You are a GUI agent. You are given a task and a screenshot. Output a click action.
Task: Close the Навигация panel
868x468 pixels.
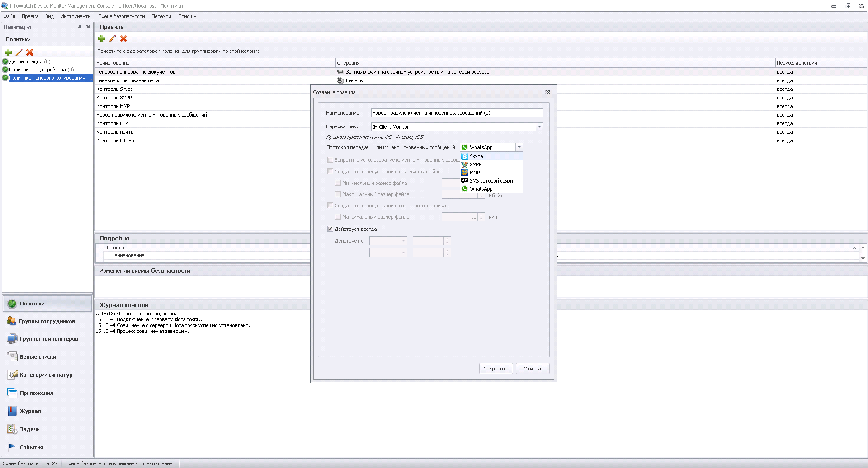(x=88, y=27)
